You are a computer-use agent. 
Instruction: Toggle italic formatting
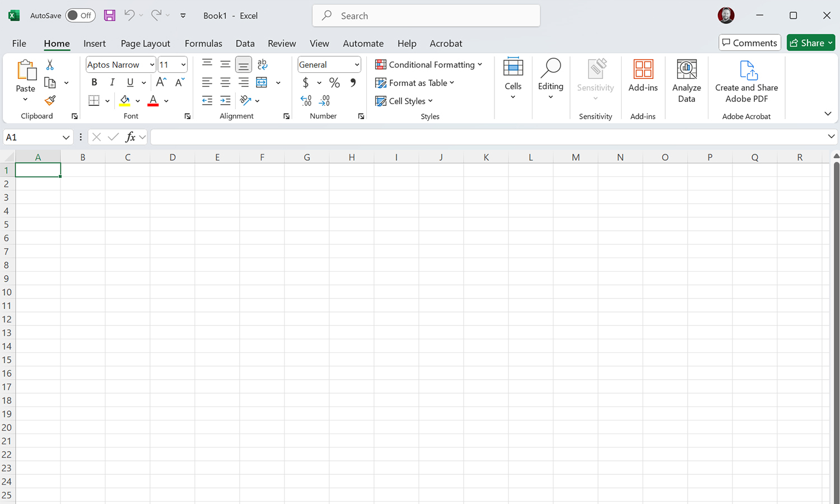[112, 82]
